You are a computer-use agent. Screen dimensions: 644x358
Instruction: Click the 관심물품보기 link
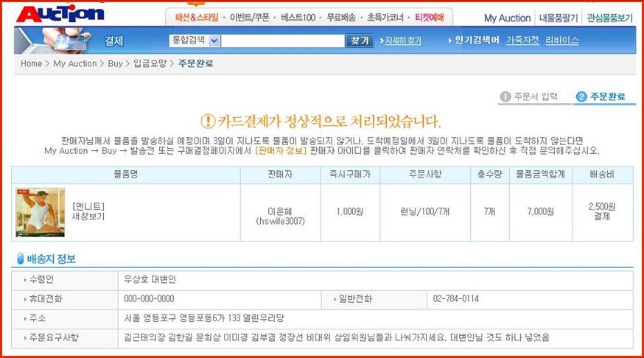611,18
